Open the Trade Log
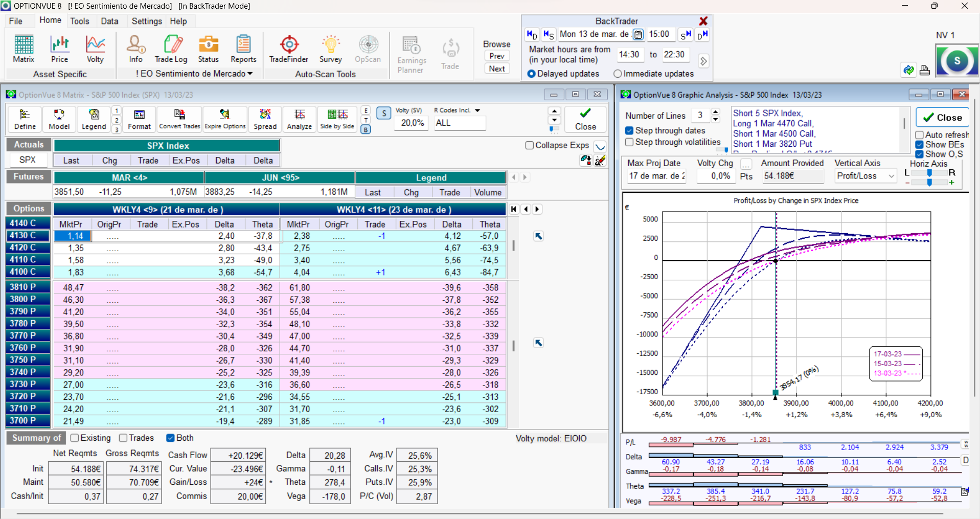 171,49
